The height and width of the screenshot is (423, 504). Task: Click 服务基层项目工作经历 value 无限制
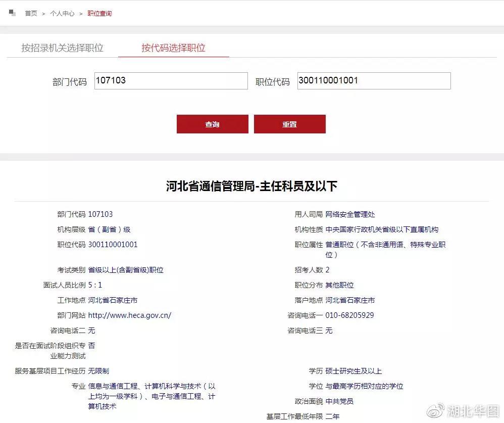98,371
